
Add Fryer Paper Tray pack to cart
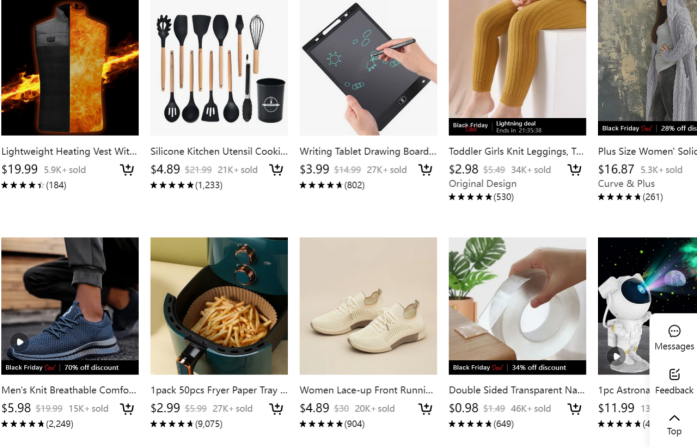tap(276, 408)
